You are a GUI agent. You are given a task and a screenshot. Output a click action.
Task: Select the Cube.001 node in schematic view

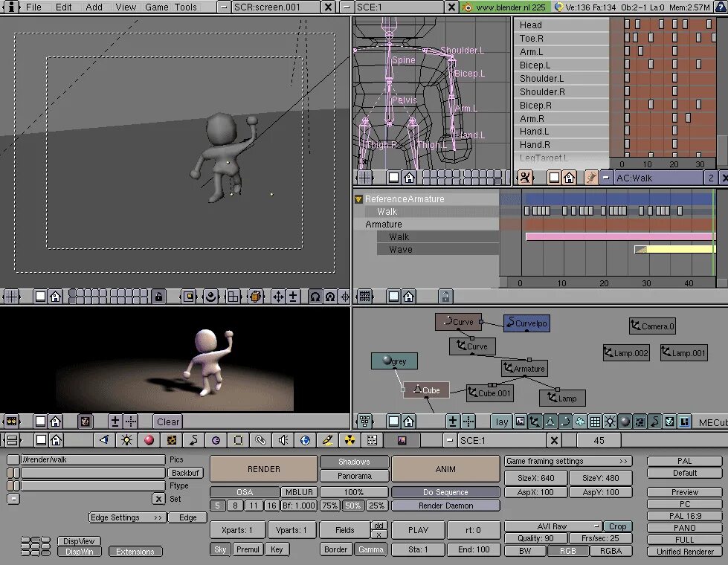[489, 393]
